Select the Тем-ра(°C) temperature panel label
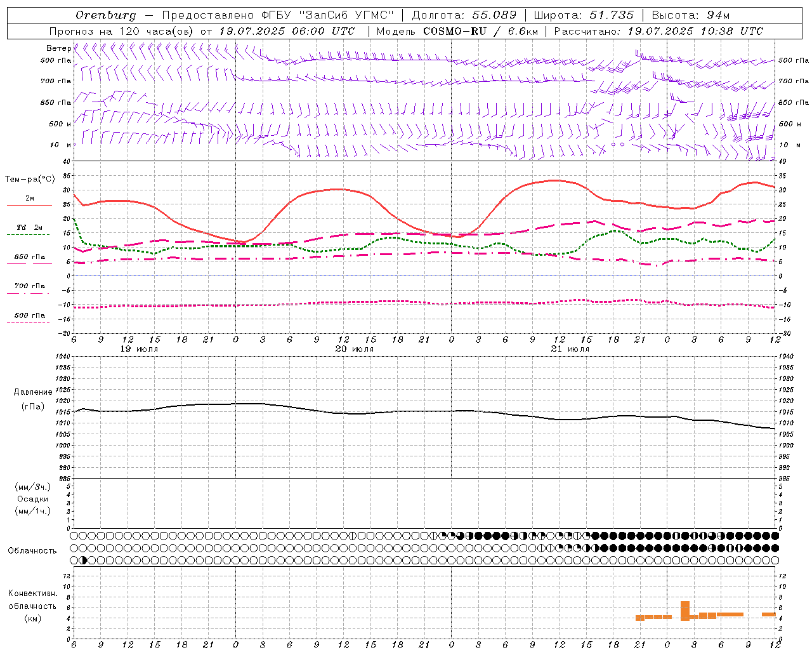 [x=30, y=180]
